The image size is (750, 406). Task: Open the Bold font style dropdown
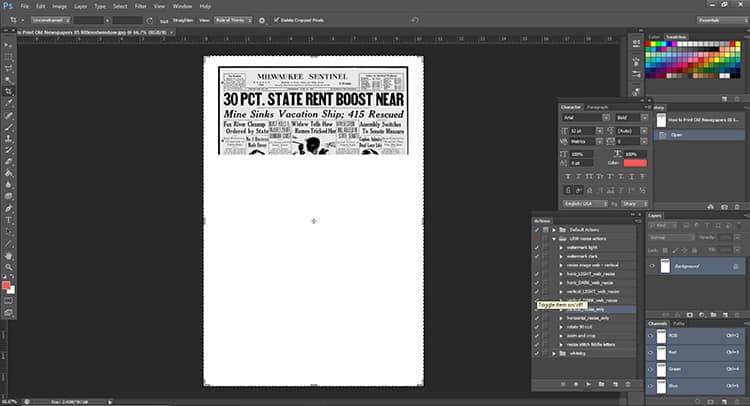tap(631, 118)
